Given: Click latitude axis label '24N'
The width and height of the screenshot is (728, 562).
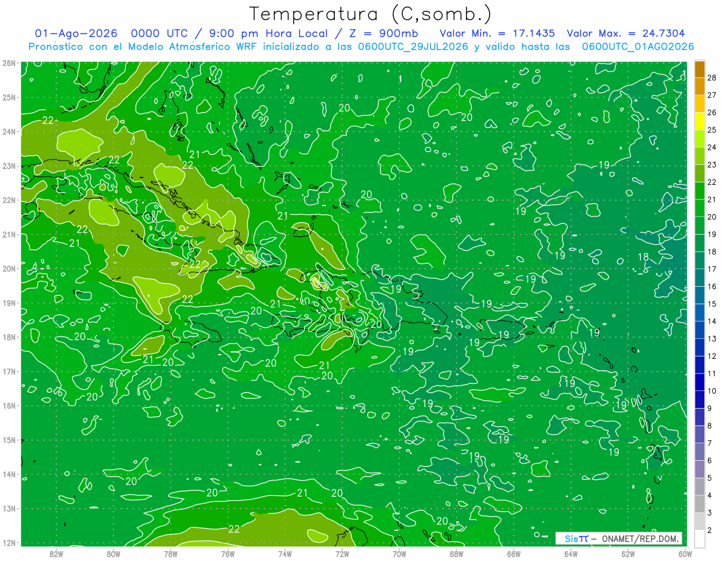Looking at the screenshot, I should (9, 132).
